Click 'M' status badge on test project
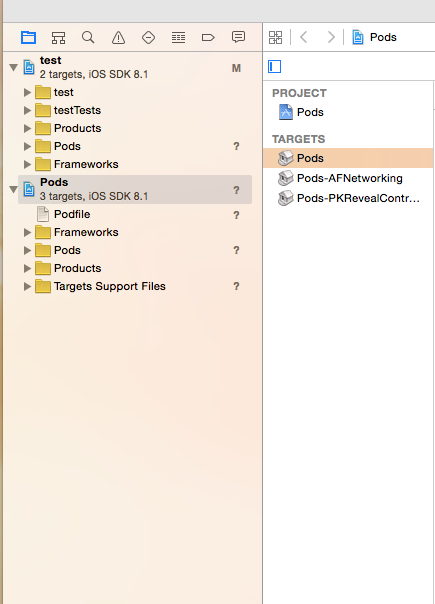Image resolution: width=435 pixels, height=604 pixels. tap(236, 68)
